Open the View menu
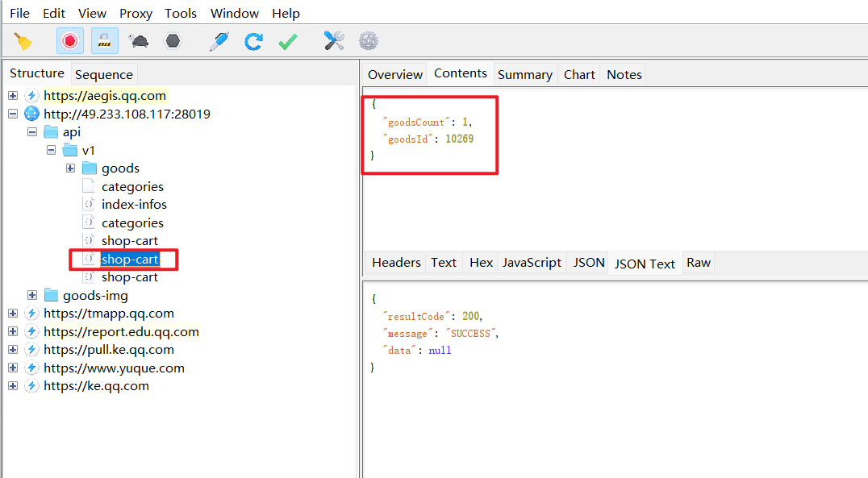 point(92,13)
